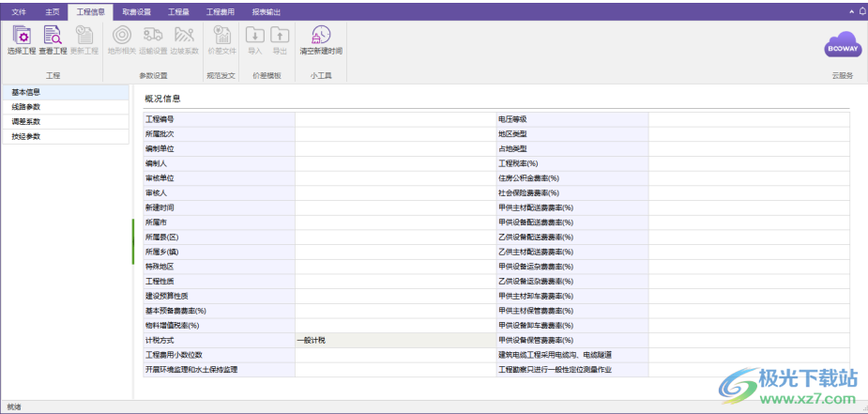
Task: Click the value cell for 物料增值税率(%)
Action: click(395, 326)
